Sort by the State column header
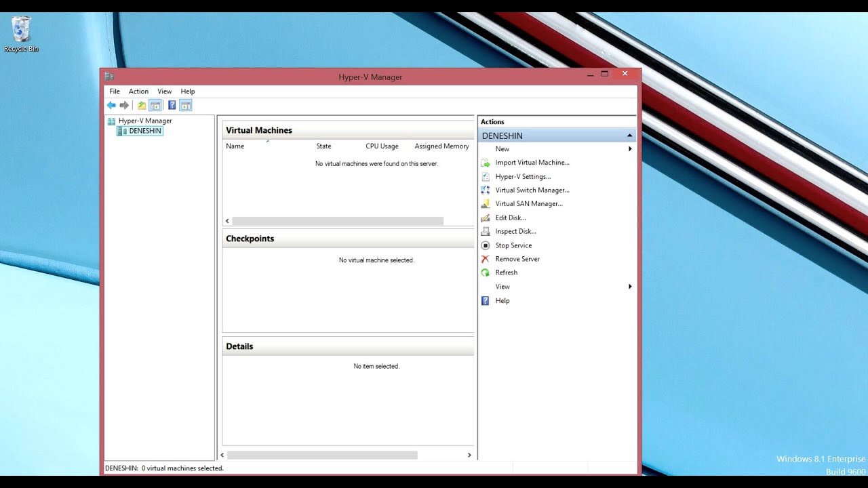The width and height of the screenshot is (868, 488). (x=323, y=146)
